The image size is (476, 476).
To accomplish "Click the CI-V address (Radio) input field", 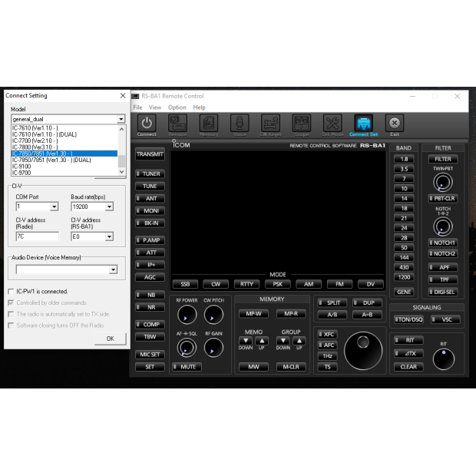I will pos(38,236).
